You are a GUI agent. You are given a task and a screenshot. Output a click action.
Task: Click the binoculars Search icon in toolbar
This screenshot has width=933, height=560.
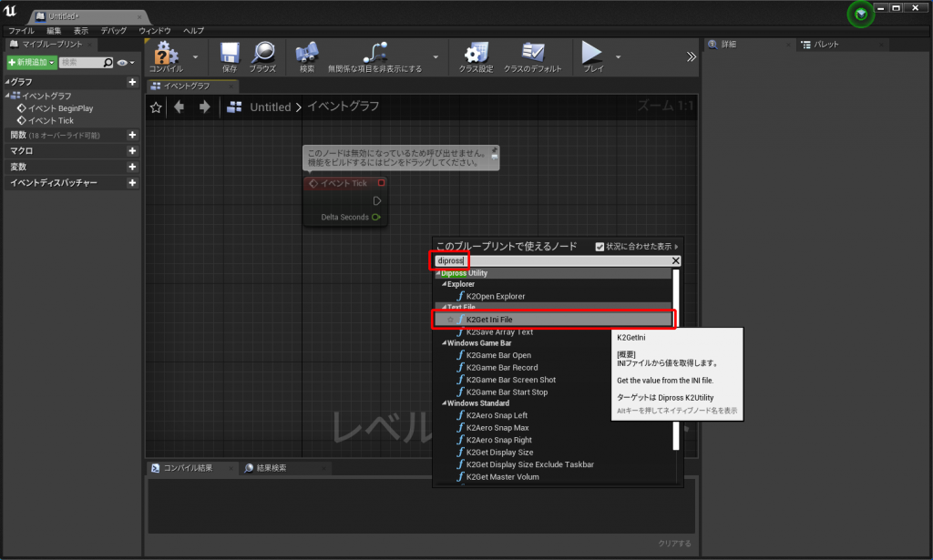(307, 52)
